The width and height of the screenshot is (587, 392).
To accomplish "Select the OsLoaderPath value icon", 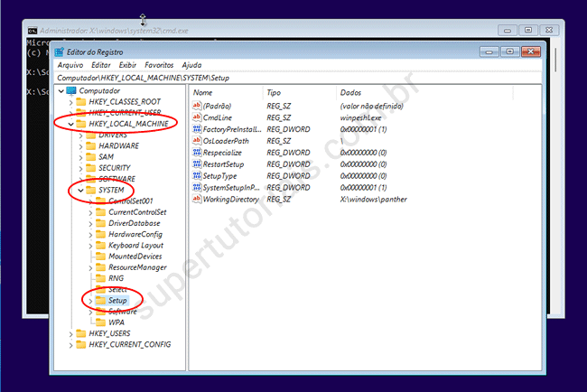I will point(197,141).
